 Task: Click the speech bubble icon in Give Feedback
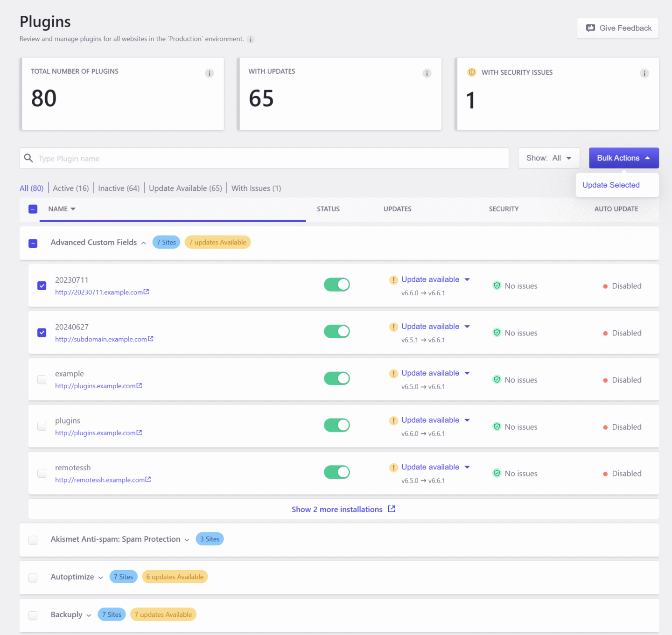tap(591, 28)
